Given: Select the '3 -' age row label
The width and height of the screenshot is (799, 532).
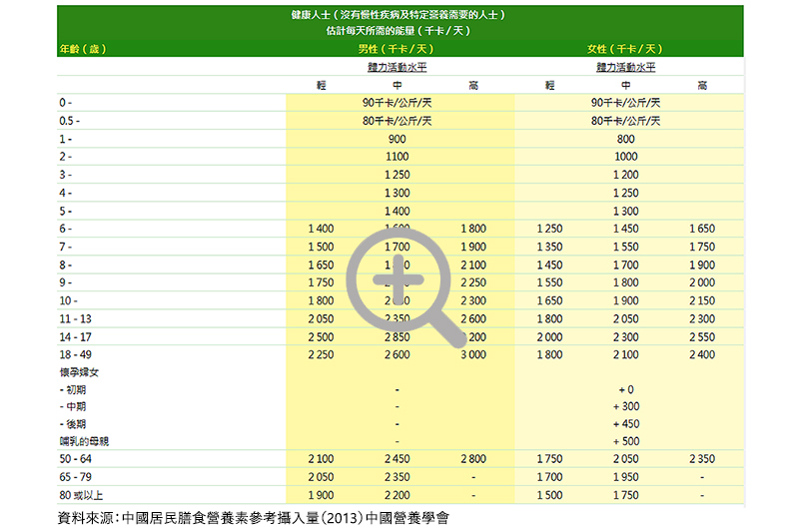Looking at the screenshot, I should [65, 175].
